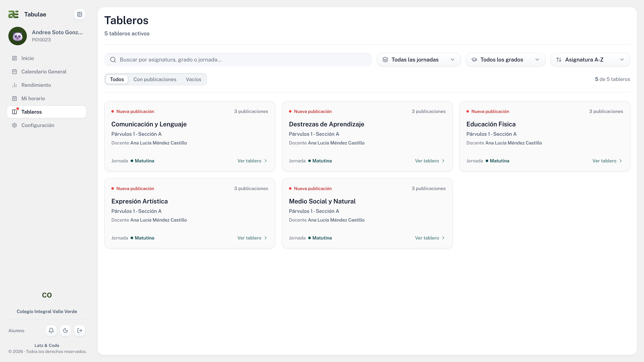Select the Vacíos filter
Screen dimensions: 644x362
pos(193,79)
